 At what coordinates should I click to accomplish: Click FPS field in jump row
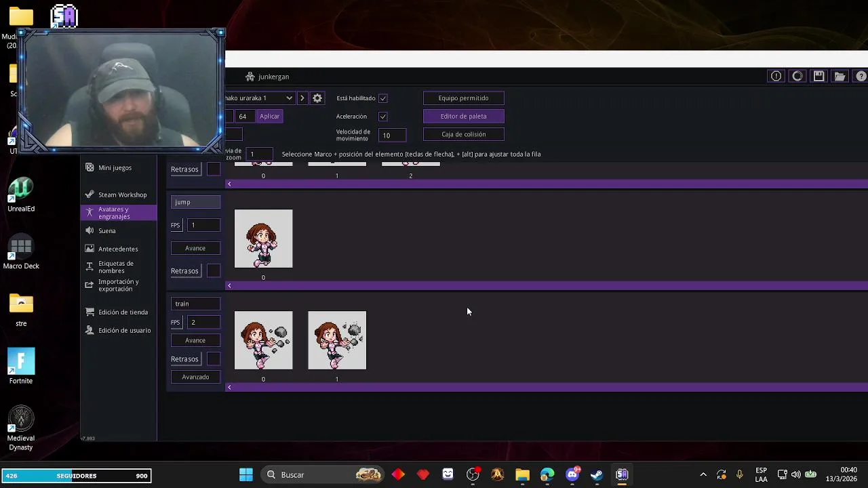[x=203, y=225]
